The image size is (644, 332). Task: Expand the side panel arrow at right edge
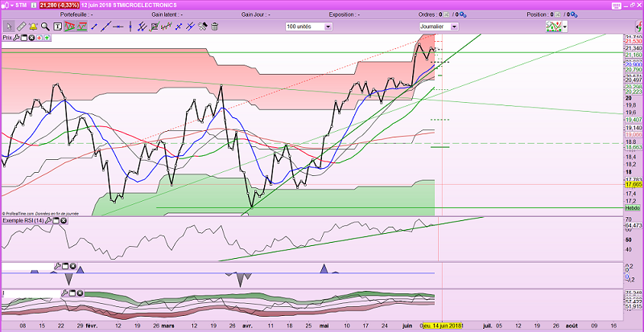coord(639,27)
